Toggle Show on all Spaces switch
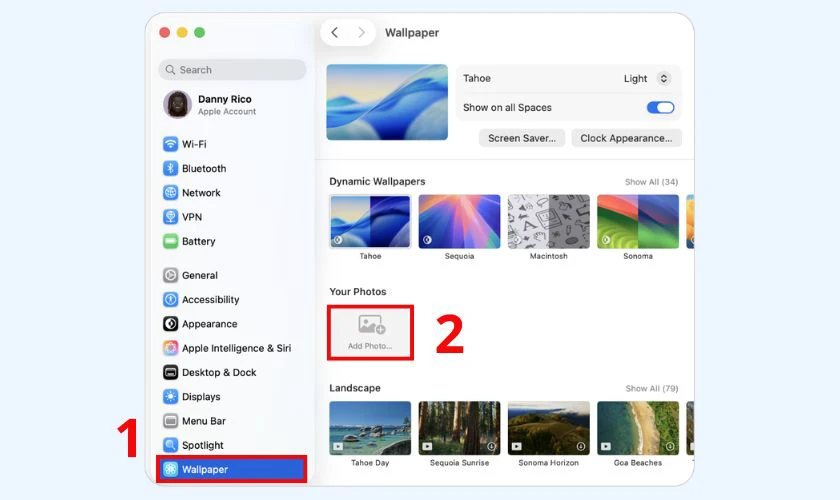Image resolution: width=840 pixels, height=500 pixels. click(661, 108)
